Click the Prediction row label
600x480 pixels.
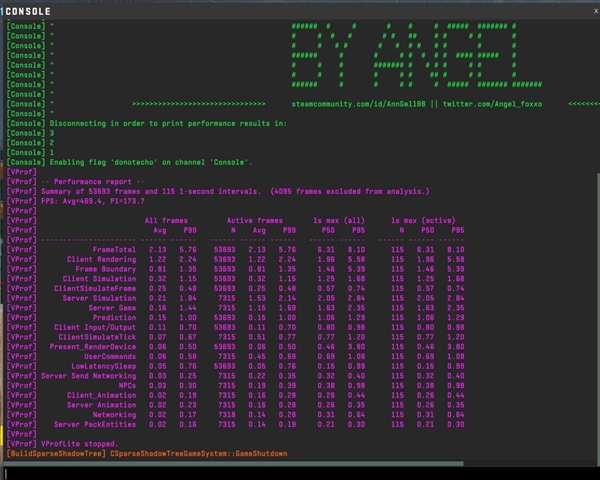coord(114,318)
